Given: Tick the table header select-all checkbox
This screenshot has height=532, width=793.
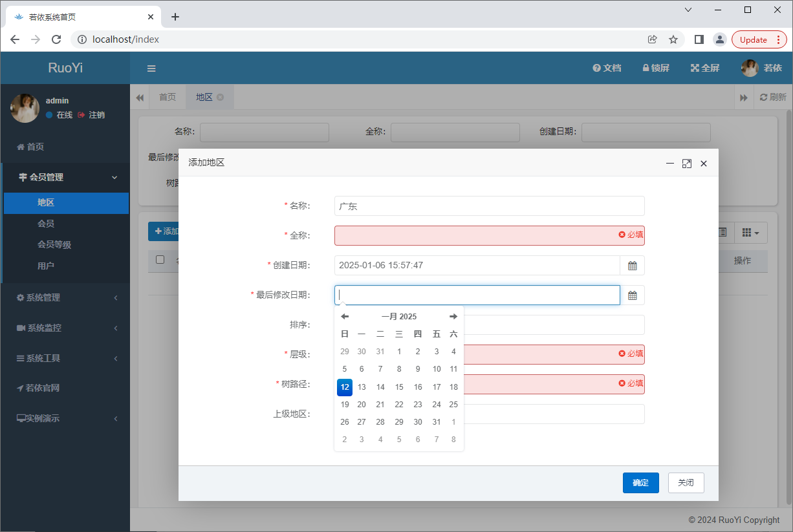Looking at the screenshot, I should [160, 260].
